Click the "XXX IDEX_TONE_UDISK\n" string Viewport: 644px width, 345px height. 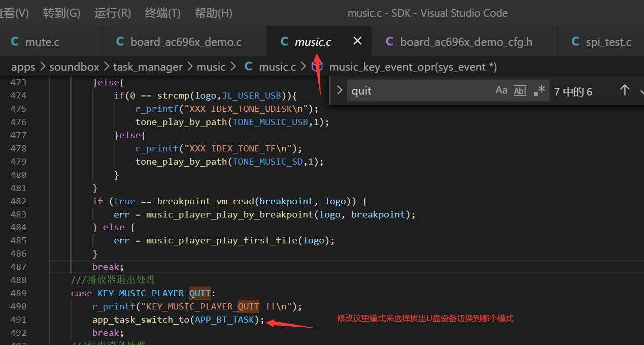click(x=246, y=108)
